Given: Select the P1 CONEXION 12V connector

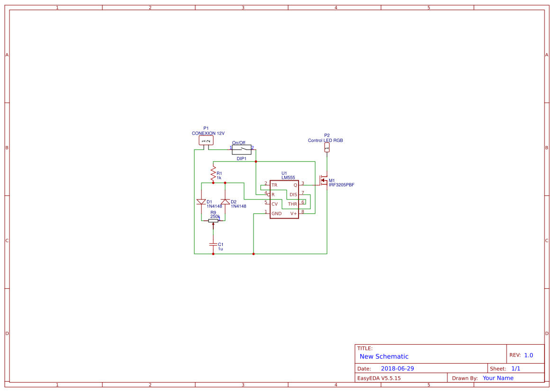Looking at the screenshot, I should coord(206,141).
